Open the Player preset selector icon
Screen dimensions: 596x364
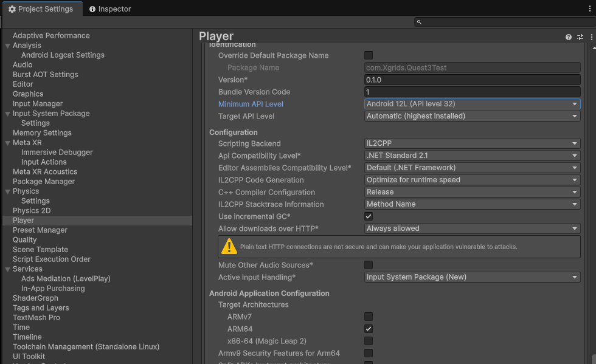click(x=580, y=37)
